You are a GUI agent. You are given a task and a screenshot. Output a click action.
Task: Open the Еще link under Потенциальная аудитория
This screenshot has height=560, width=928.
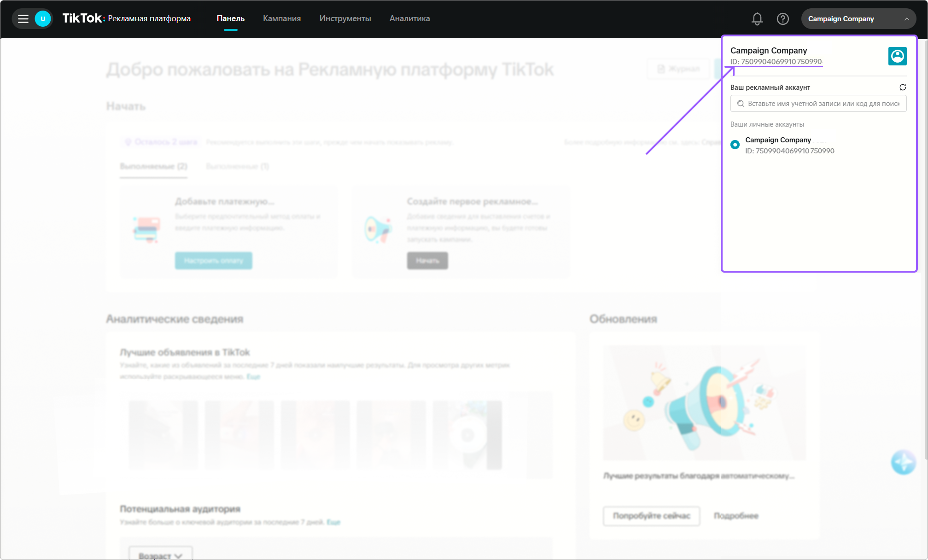coord(333,522)
